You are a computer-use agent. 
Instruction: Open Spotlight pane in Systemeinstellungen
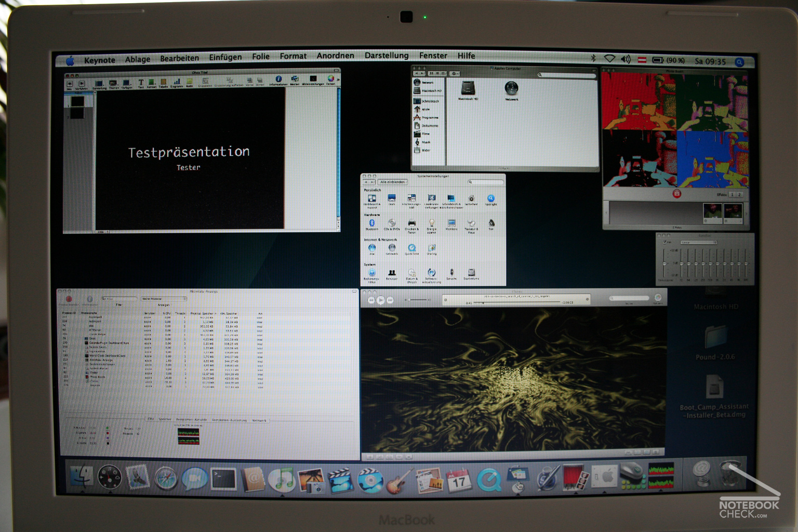tap(490, 198)
